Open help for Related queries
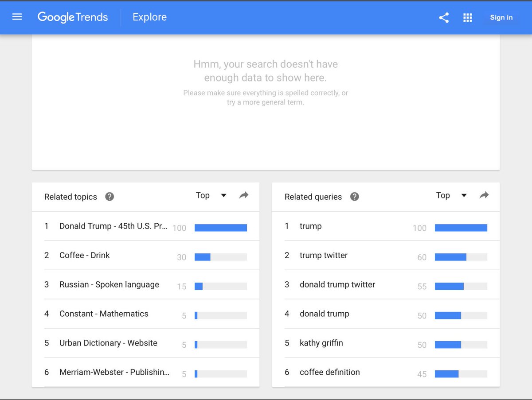 pos(354,197)
